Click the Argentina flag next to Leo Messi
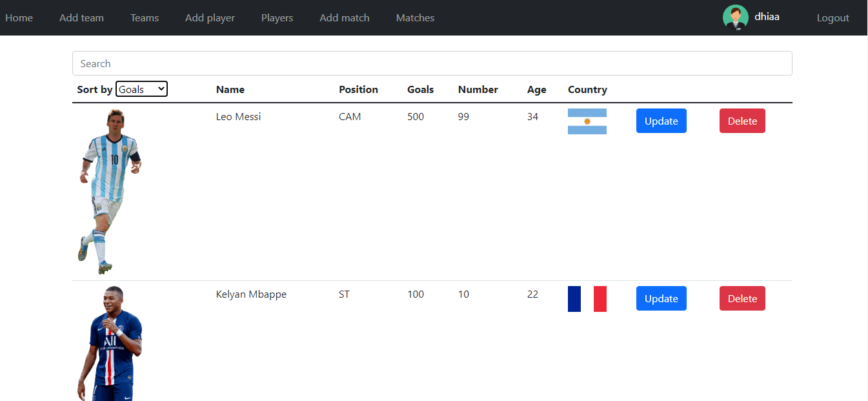 point(587,121)
